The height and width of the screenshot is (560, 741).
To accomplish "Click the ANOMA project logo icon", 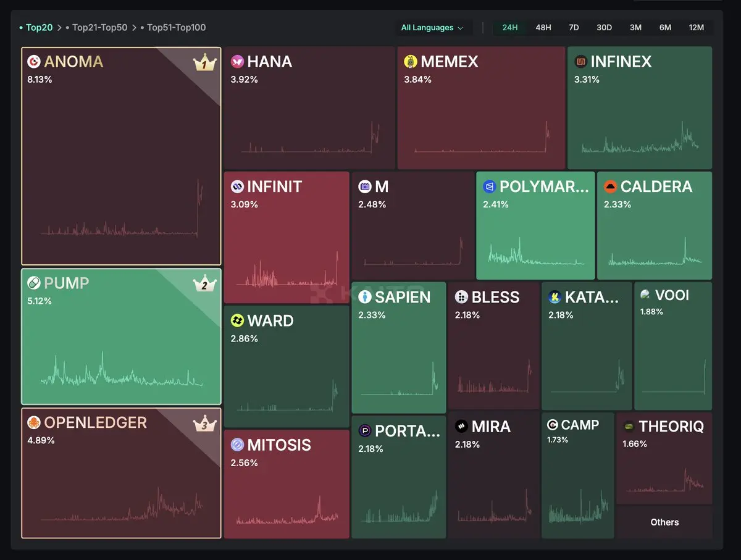I will pyautogui.click(x=34, y=62).
